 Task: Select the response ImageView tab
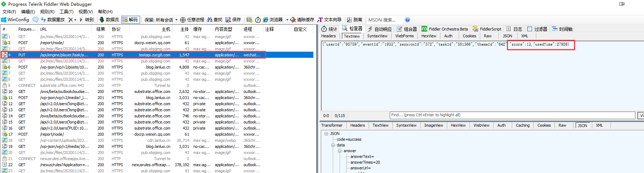click(x=434, y=125)
